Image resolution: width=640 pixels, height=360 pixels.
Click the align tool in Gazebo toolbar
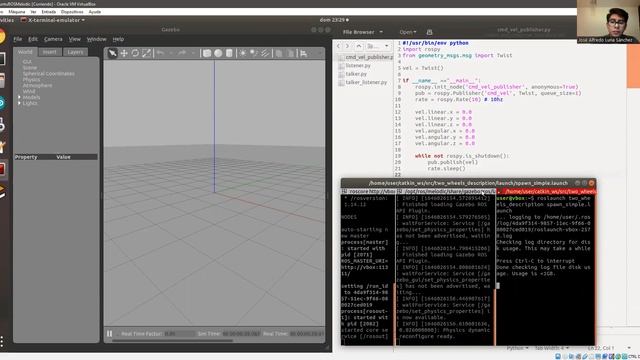[304, 53]
